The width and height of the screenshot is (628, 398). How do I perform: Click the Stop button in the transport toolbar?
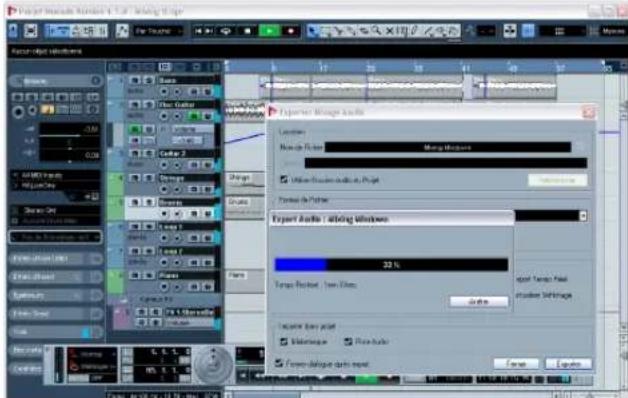click(248, 31)
